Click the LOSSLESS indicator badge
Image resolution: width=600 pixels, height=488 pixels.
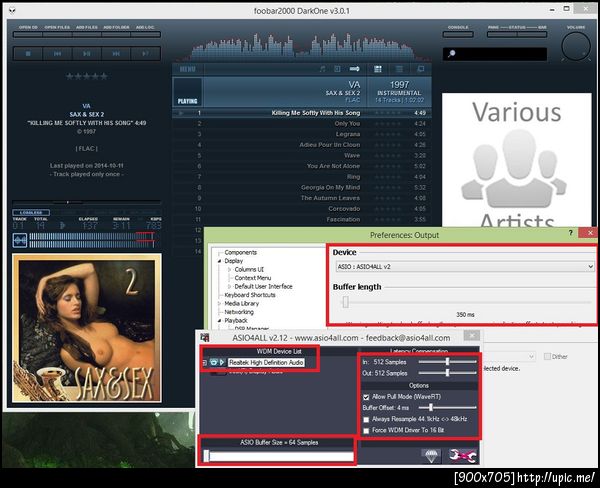pyautogui.click(x=31, y=212)
